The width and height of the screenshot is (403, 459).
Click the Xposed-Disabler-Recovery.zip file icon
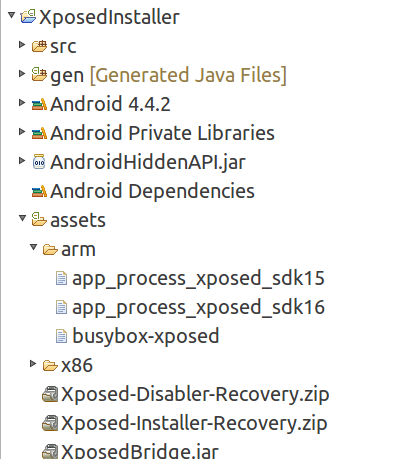[50, 394]
